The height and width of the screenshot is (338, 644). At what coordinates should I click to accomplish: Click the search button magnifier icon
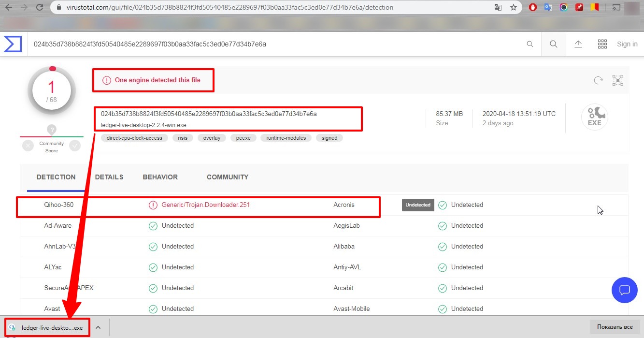click(554, 44)
